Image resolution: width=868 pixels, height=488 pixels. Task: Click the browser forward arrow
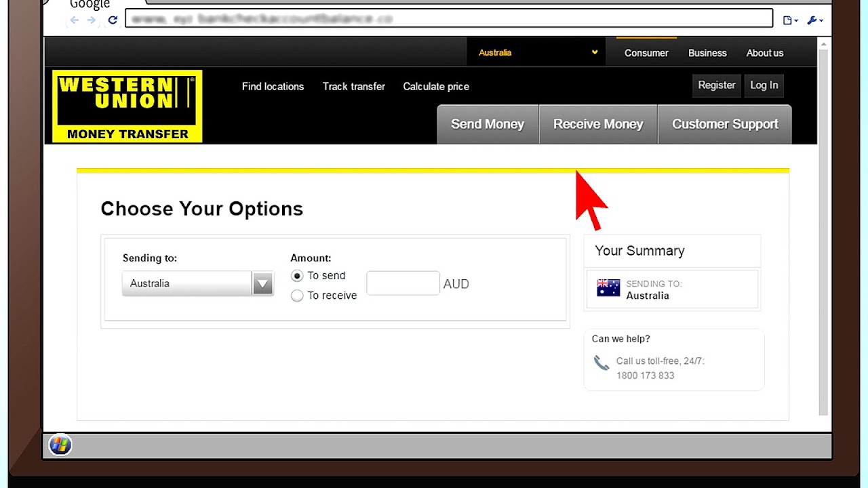[92, 20]
